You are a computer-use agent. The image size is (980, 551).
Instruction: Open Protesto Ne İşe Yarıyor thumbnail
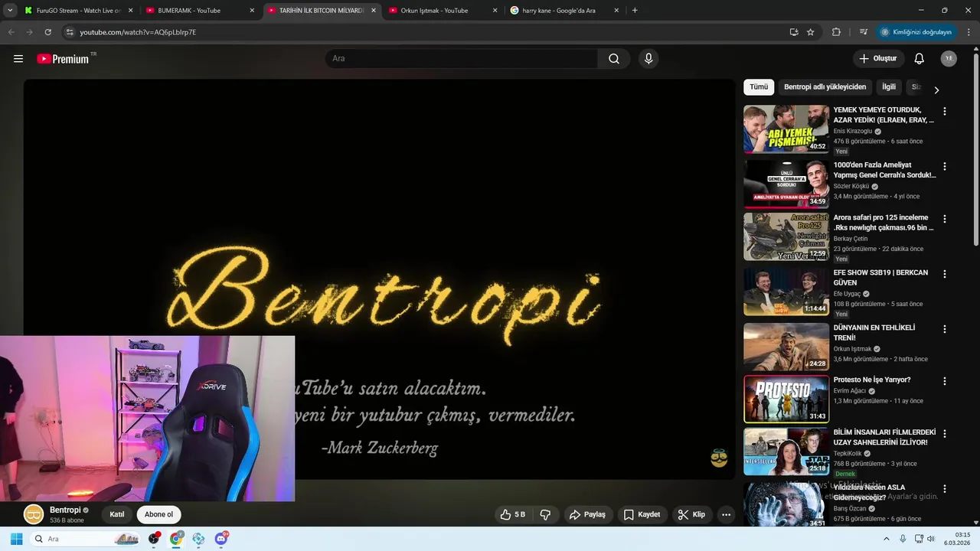coord(786,399)
